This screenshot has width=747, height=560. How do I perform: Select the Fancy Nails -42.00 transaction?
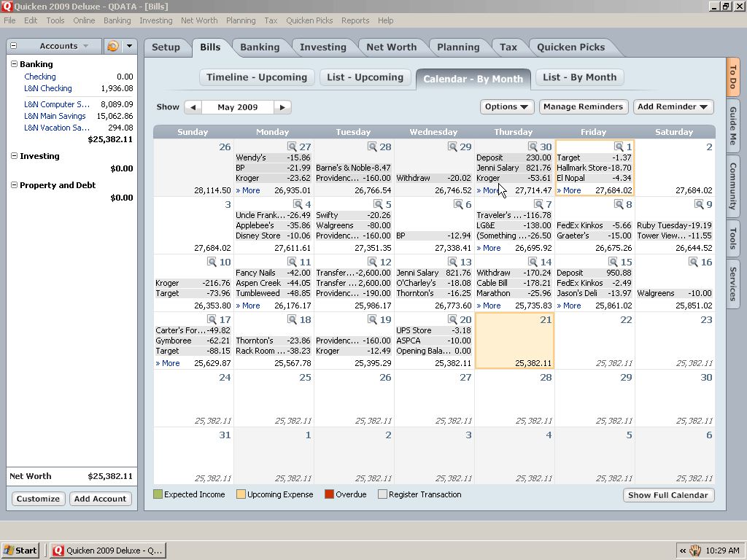(273, 273)
